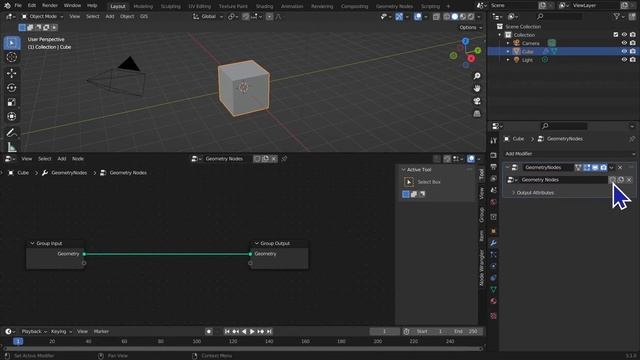Activate the Transform tool
This screenshot has height=360, width=640.
(12, 116)
